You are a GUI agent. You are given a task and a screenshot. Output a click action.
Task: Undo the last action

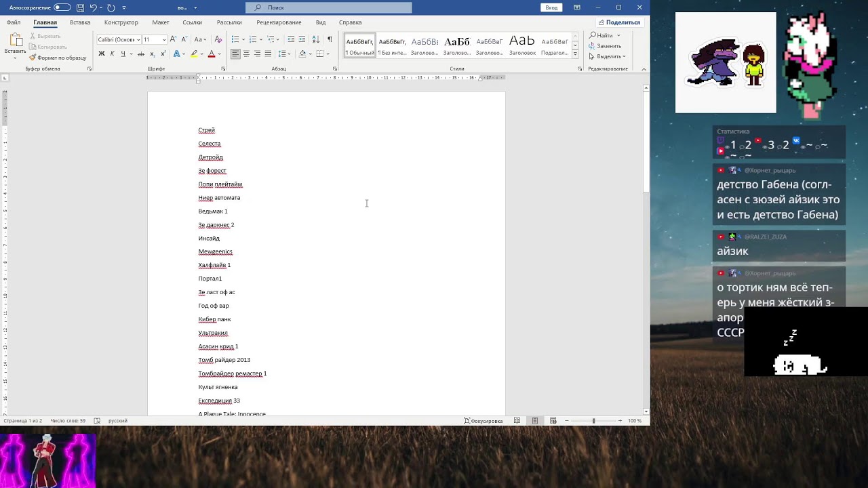[x=94, y=7]
